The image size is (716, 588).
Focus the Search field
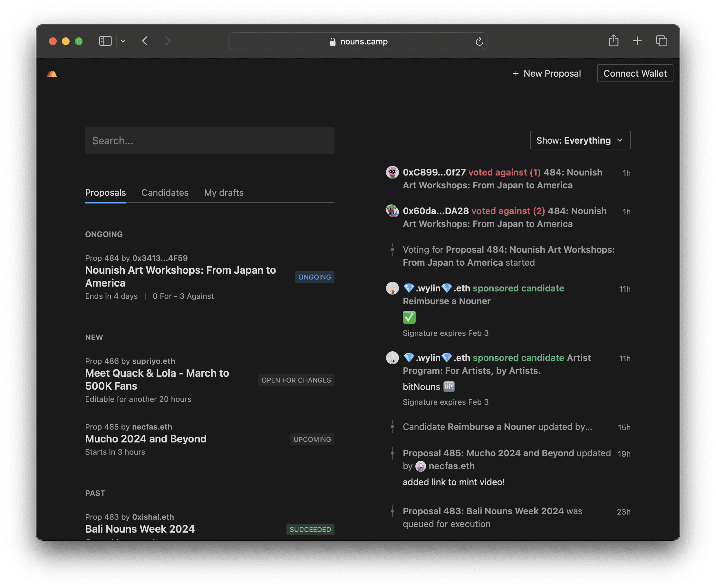point(209,141)
